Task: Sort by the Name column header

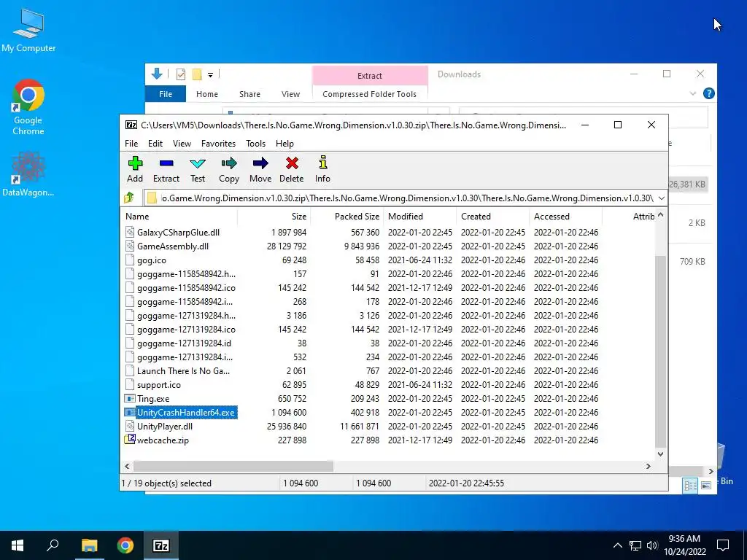Action: 179,216
